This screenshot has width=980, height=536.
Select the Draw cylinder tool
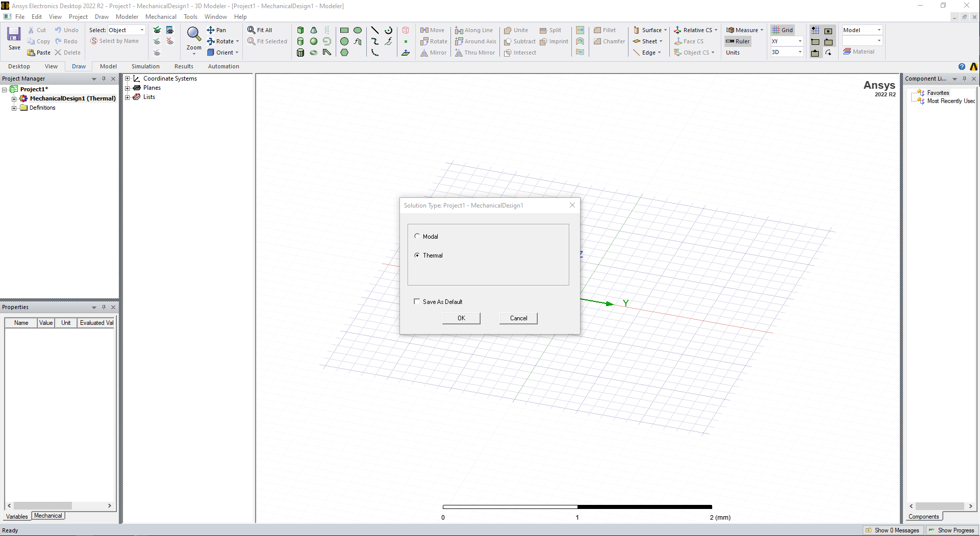pos(300,41)
